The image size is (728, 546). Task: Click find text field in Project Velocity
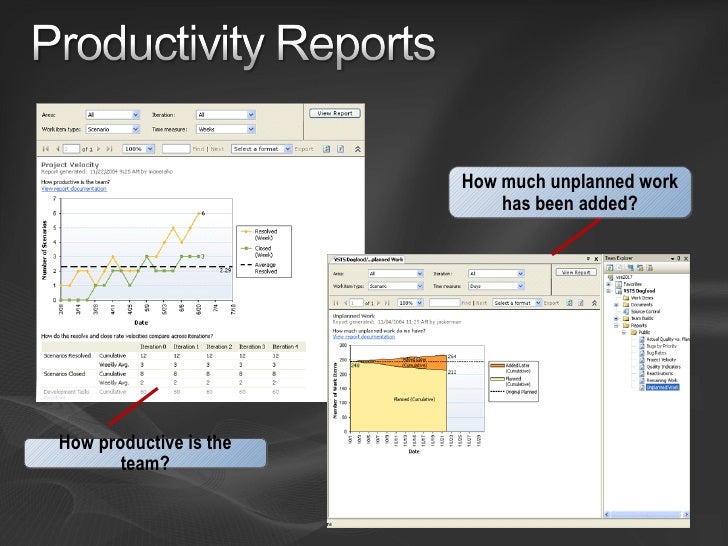click(x=176, y=149)
